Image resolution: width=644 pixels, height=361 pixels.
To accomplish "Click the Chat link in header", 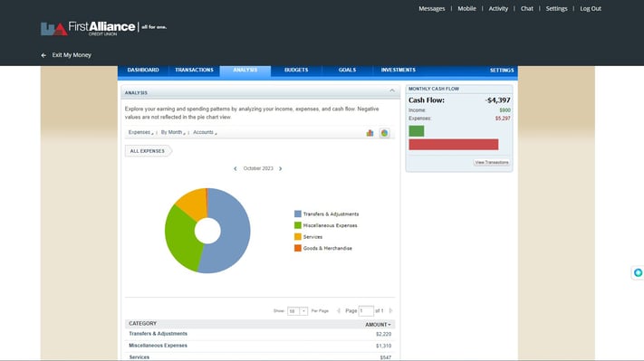I will 527,9.
